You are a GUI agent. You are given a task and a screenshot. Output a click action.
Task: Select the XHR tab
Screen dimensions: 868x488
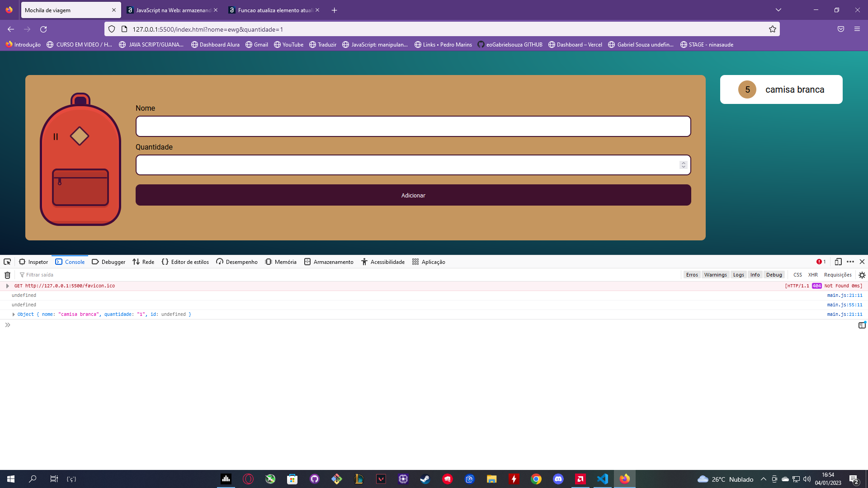pyautogui.click(x=812, y=275)
